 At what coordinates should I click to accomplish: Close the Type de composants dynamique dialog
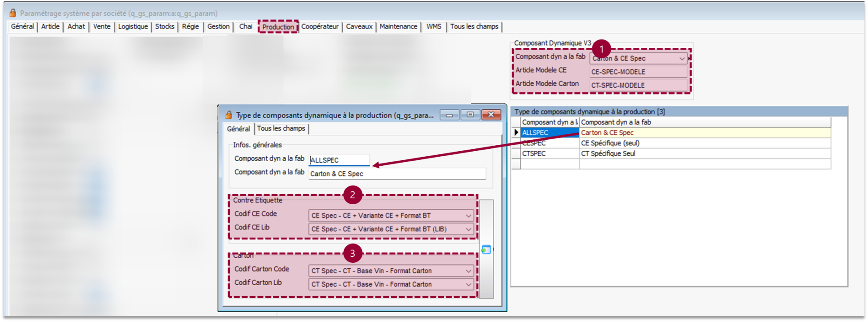coord(491,115)
